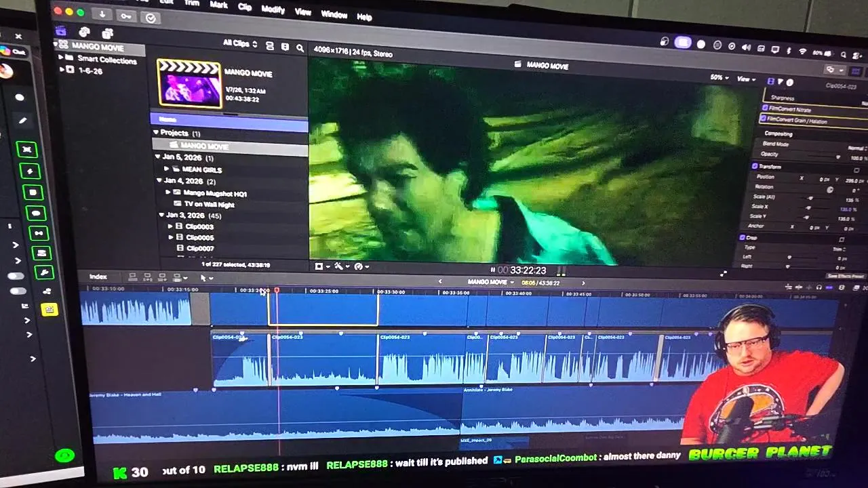Click the red timeline playhead marker

click(277, 290)
